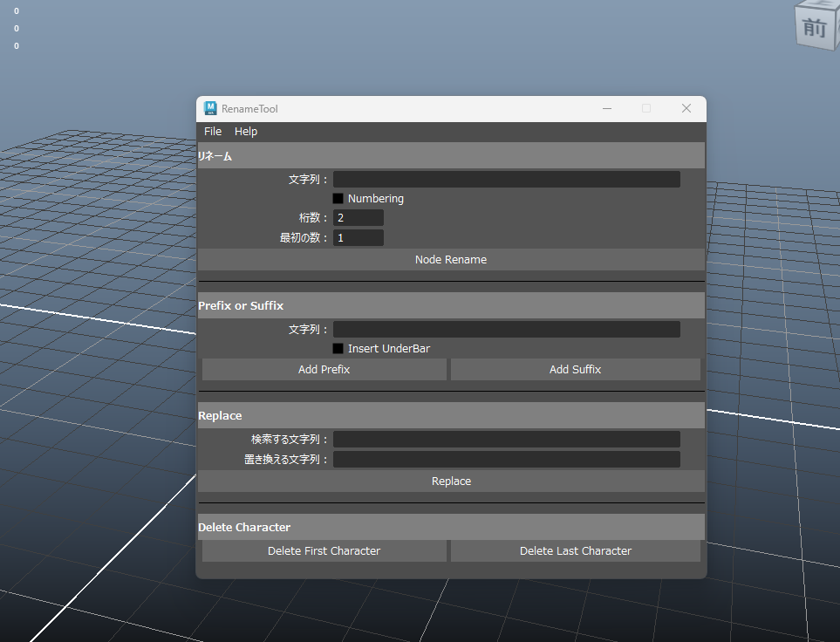Focus the Prefix or Suffix 文字列 field
This screenshot has width=840, height=642.
[x=507, y=329]
